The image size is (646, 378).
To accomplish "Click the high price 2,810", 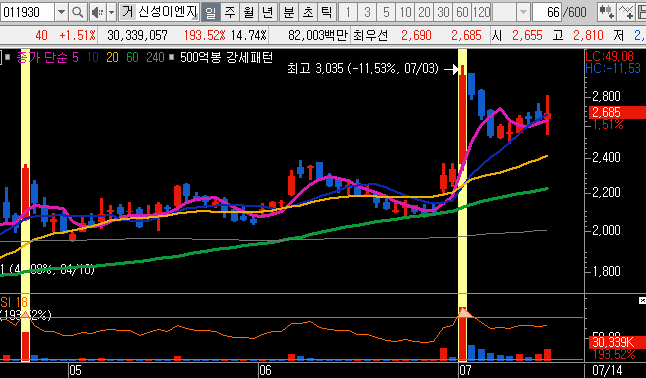I will point(588,35).
